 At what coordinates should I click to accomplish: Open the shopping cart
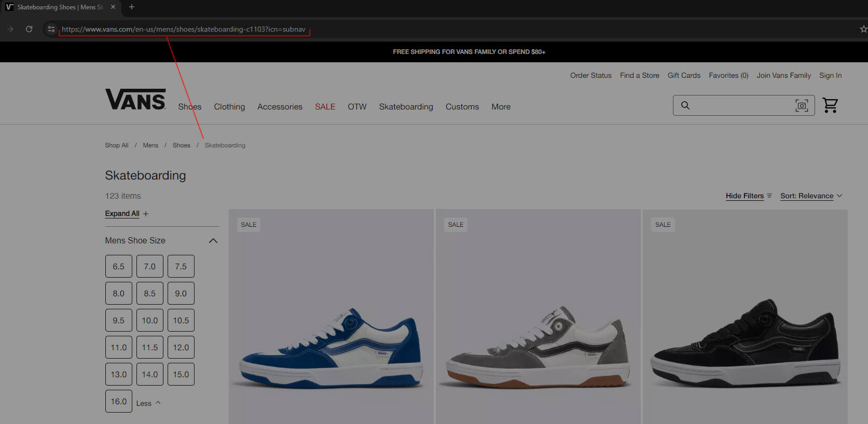(x=830, y=105)
